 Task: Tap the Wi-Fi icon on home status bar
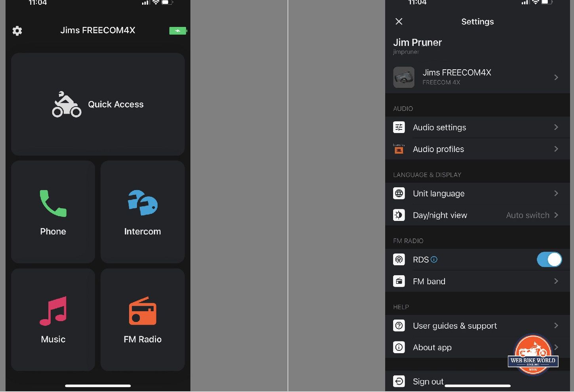[156, 2]
